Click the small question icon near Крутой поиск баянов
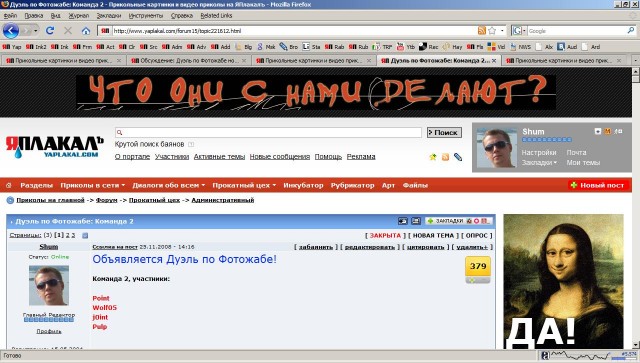This screenshot has height=363, width=640. click(191, 145)
